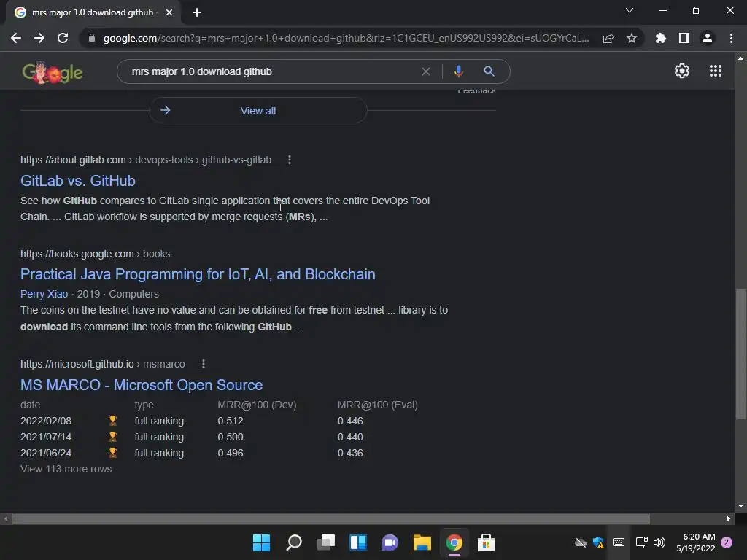Open the Chrome extensions puzzle icon
Screen dimensions: 747x560
point(660,38)
